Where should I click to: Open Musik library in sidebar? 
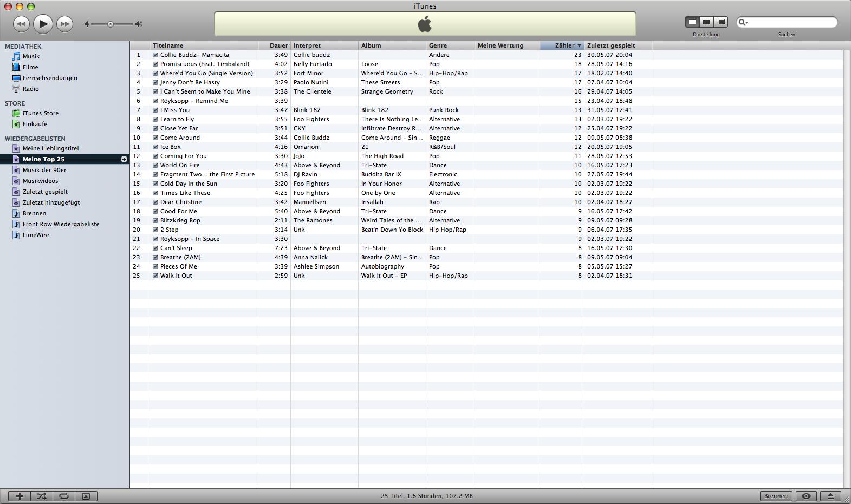31,56
